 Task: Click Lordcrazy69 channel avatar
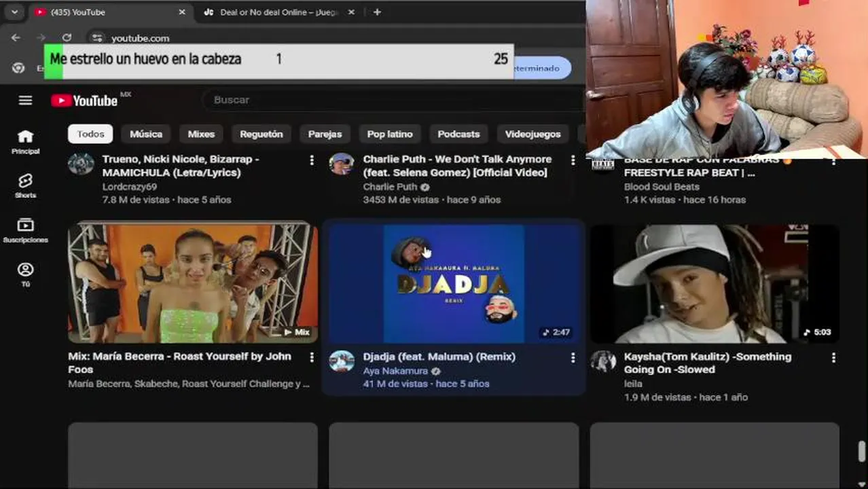pos(81,164)
